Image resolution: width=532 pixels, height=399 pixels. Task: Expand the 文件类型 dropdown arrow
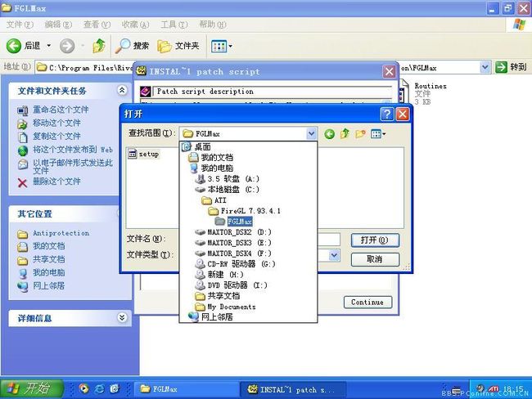coord(334,255)
